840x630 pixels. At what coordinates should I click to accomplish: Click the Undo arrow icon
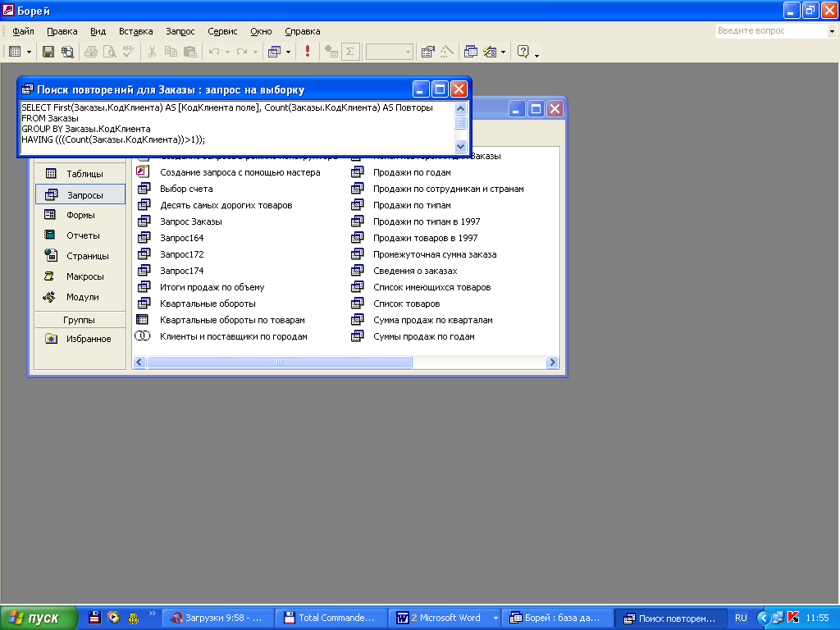pos(214,52)
